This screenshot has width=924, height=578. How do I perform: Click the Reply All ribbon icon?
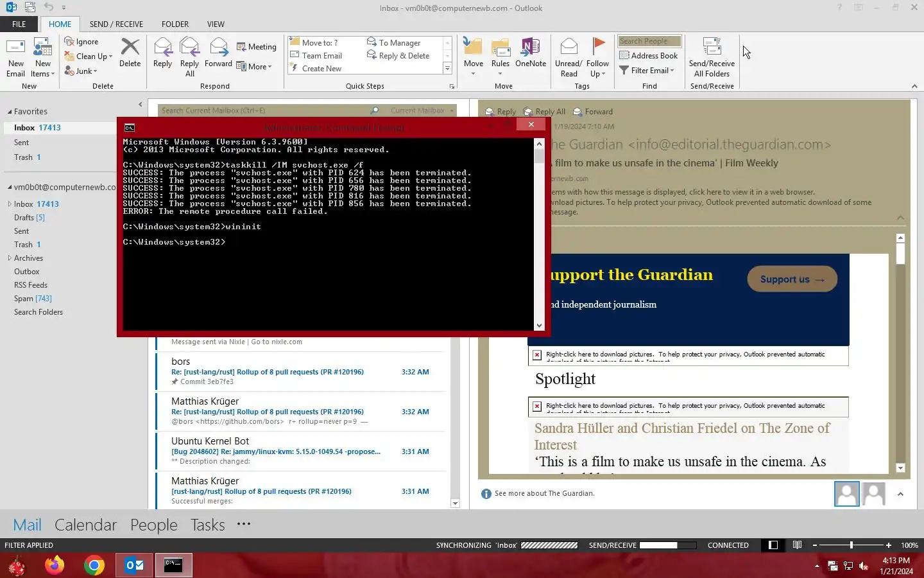[189, 47]
